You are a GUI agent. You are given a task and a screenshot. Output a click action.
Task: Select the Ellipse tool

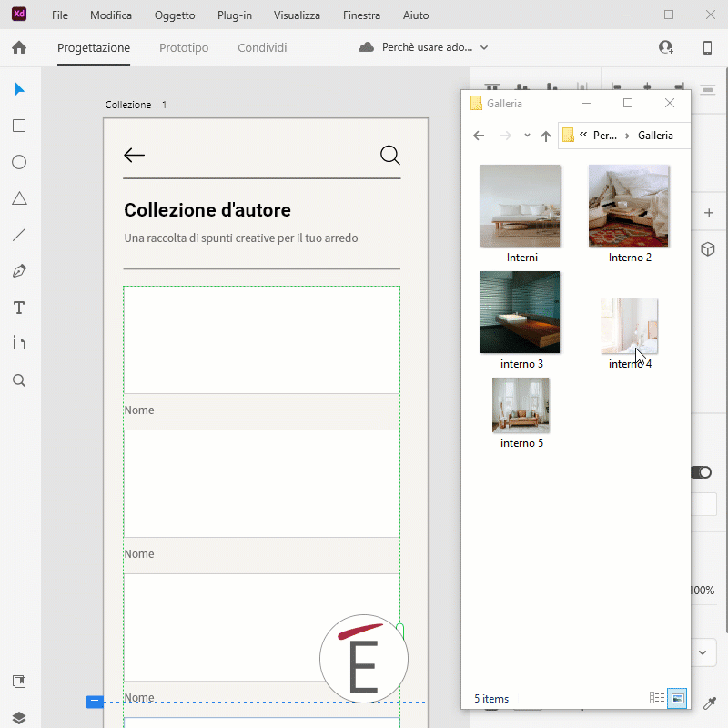[19, 162]
